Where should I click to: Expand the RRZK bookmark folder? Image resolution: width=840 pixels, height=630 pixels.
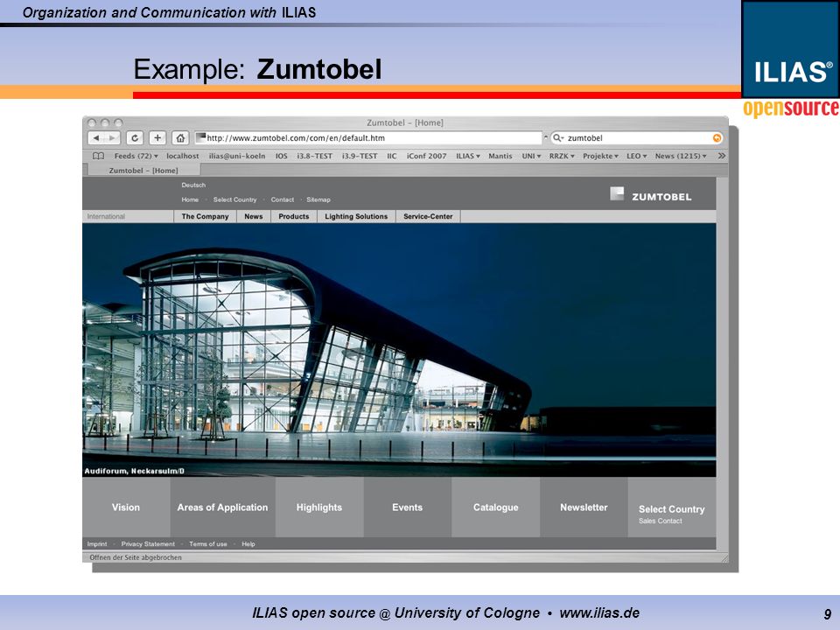pyautogui.click(x=562, y=156)
